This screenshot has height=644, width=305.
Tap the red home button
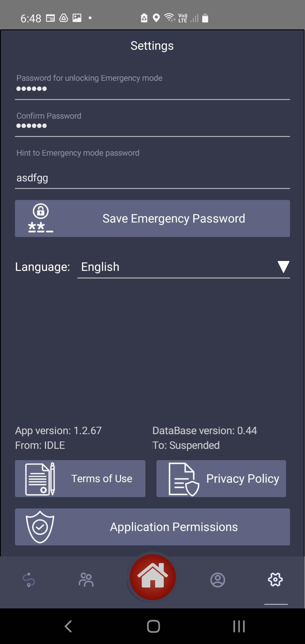coord(152,578)
